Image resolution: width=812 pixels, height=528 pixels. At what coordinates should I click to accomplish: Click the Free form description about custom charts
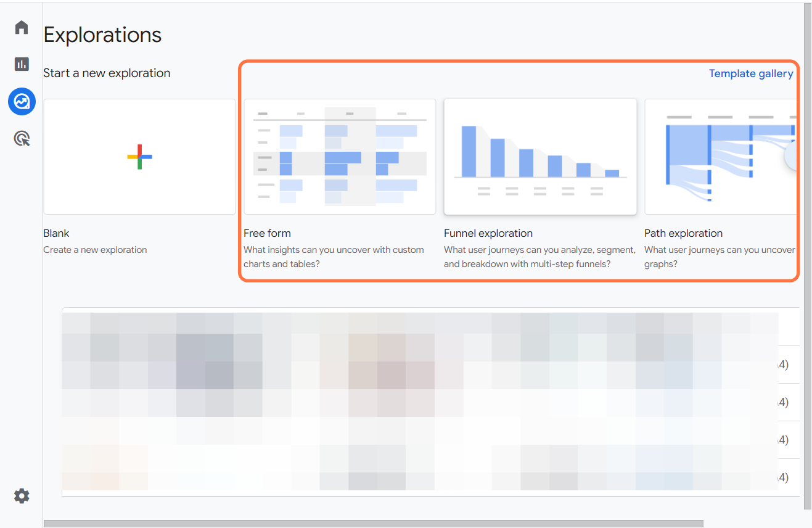[x=334, y=257]
